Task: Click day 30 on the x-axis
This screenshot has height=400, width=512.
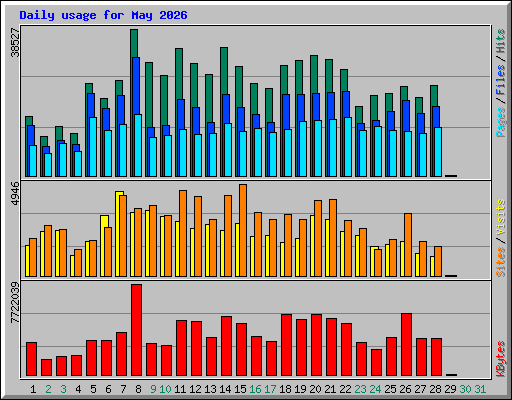Action: (x=465, y=389)
